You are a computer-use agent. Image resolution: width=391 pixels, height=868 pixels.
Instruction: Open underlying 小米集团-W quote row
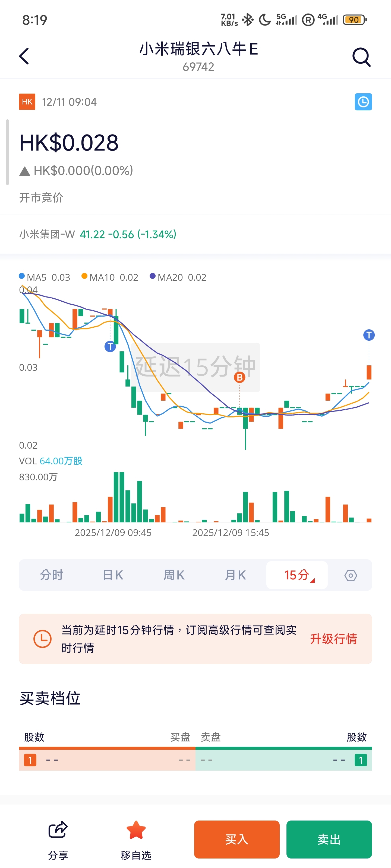click(98, 234)
